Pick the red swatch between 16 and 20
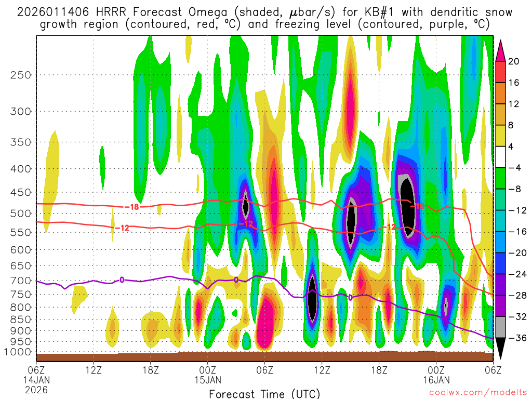The width and height of the screenshot is (532, 399). click(500, 72)
